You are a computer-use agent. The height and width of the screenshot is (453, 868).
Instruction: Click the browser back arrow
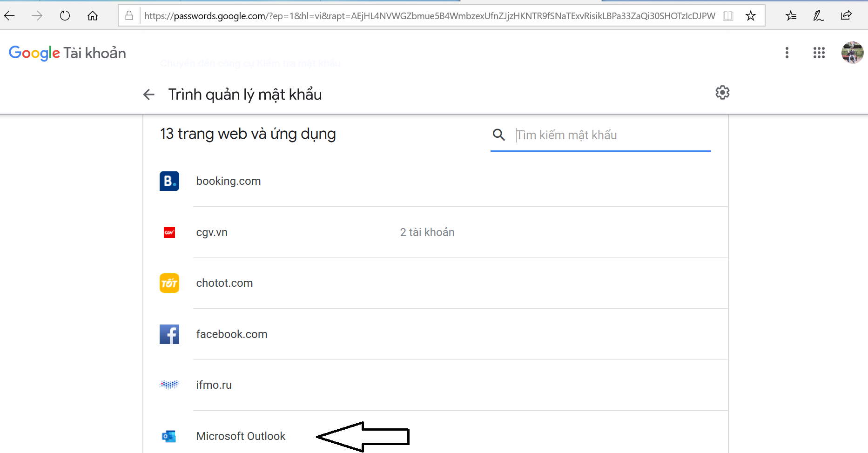coord(9,16)
